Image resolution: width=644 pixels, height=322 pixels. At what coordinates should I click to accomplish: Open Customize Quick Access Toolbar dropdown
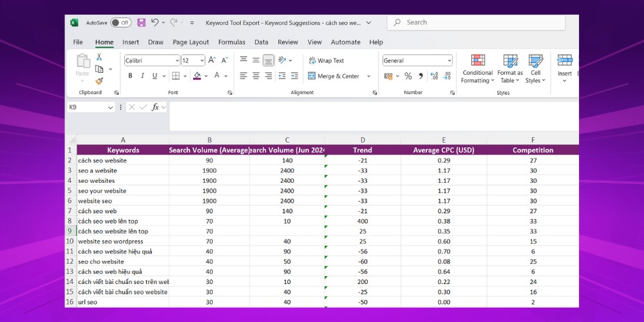pos(192,23)
